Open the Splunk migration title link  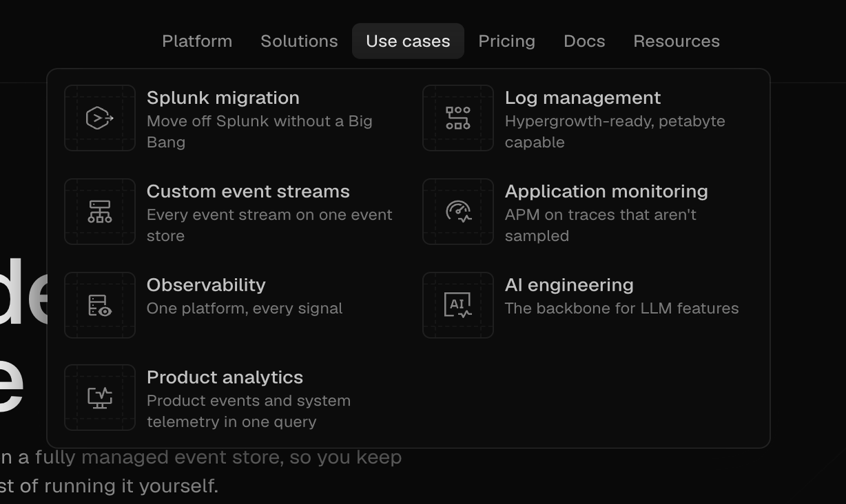coord(223,98)
